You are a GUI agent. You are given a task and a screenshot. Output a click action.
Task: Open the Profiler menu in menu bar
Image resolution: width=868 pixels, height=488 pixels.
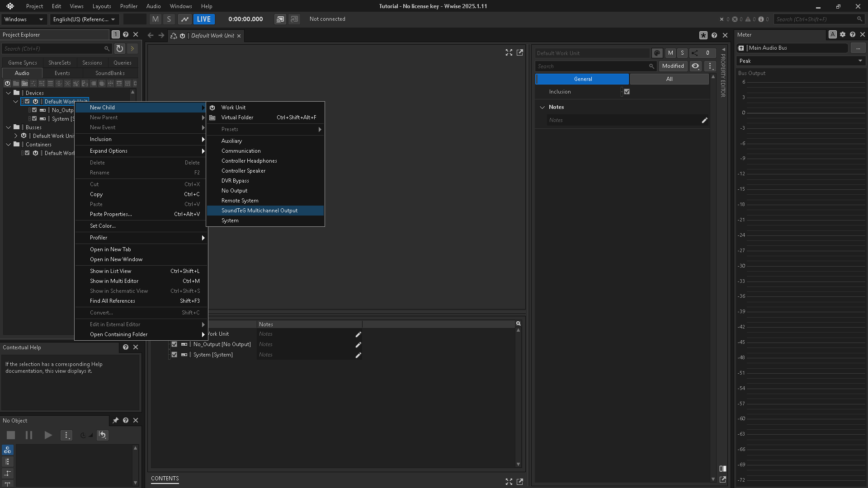pos(129,6)
